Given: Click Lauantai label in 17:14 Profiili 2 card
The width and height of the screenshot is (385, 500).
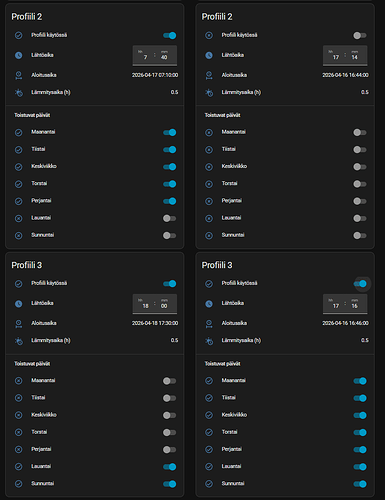Looking at the screenshot, I should pyautogui.click(x=231, y=218).
